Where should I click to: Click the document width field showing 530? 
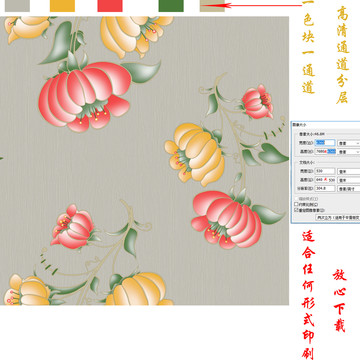[325, 171]
